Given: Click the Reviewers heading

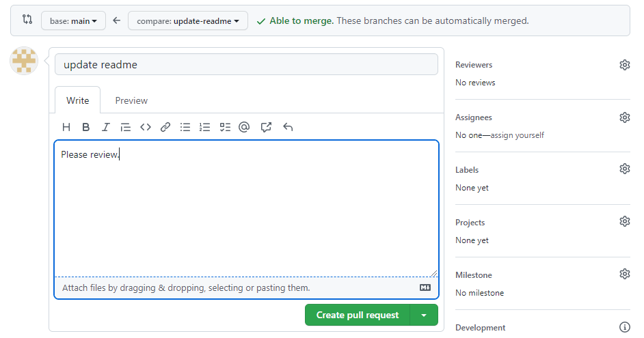Looking at the screenshot, I should coord(474,65).
